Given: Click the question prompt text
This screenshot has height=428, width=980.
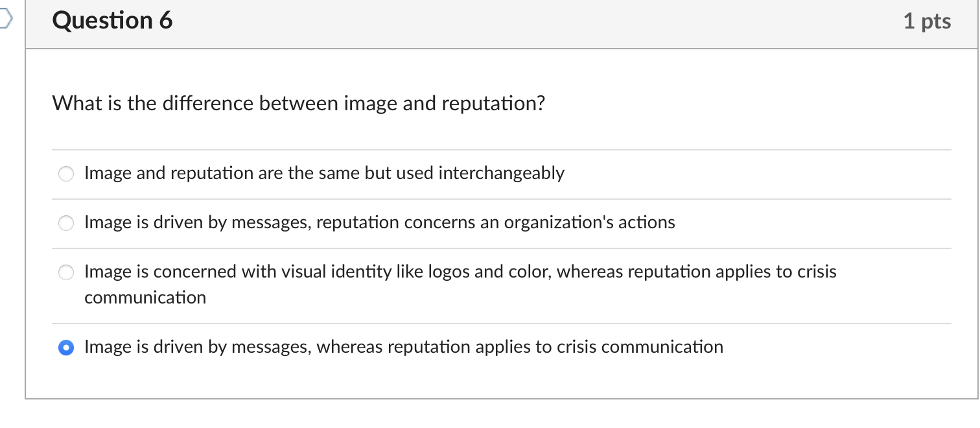Looking at the screenshot, I should click(x=299, y=103).
